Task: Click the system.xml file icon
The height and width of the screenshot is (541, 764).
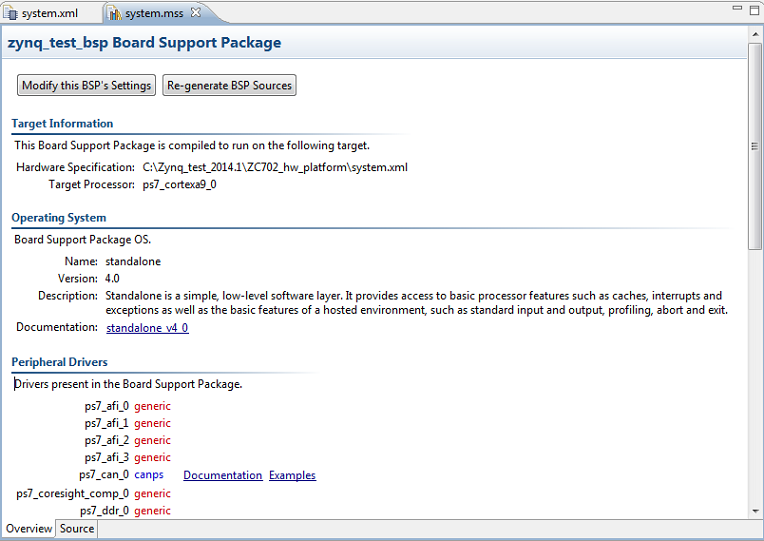Action: (x=11, y=13)
